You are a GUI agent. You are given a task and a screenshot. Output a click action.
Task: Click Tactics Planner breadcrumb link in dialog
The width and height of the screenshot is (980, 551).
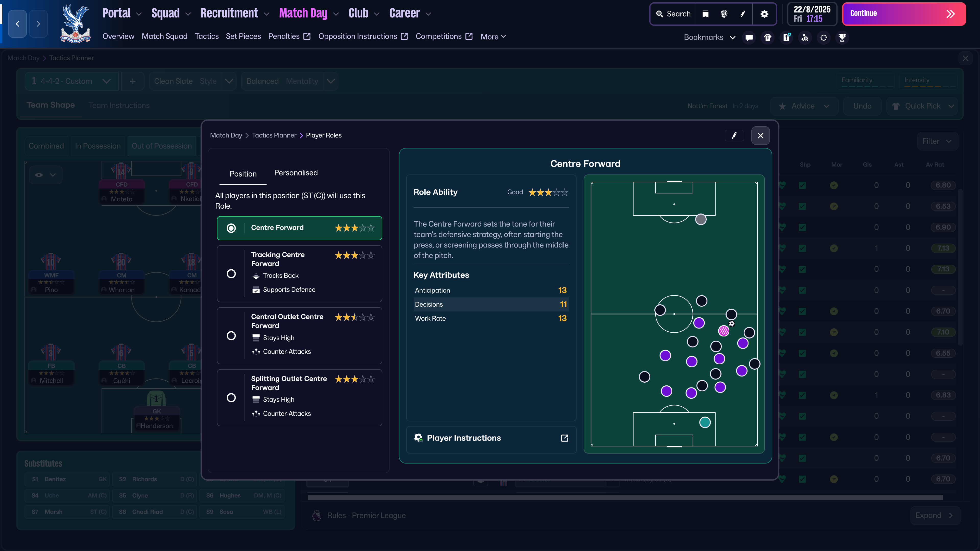coord(274,135)
